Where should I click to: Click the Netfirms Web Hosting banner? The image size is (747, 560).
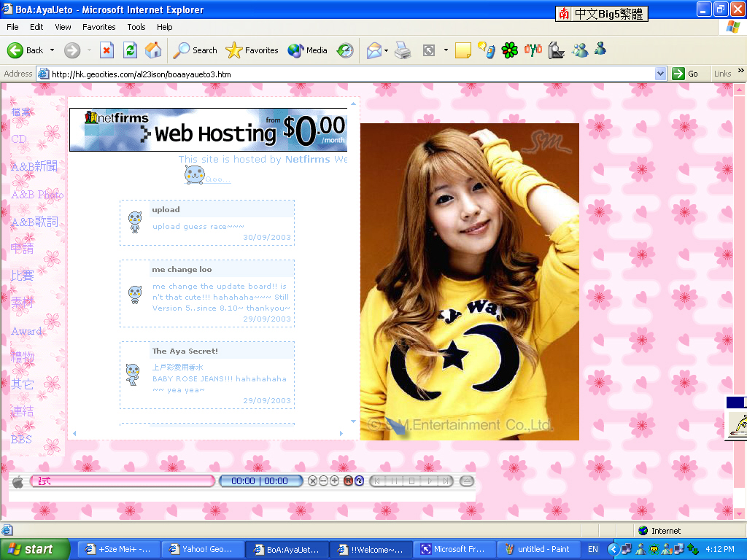point(209,130)
